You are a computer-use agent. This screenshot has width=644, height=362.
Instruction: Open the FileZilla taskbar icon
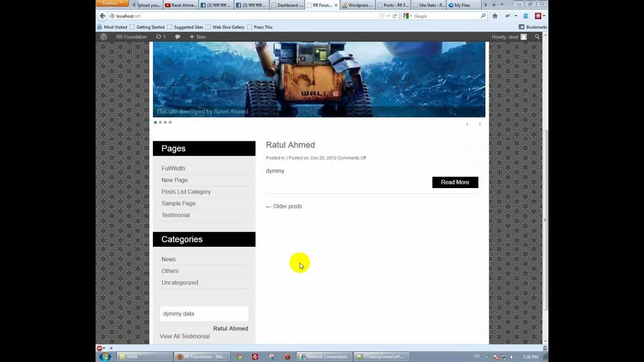click(x=255, y=356)
